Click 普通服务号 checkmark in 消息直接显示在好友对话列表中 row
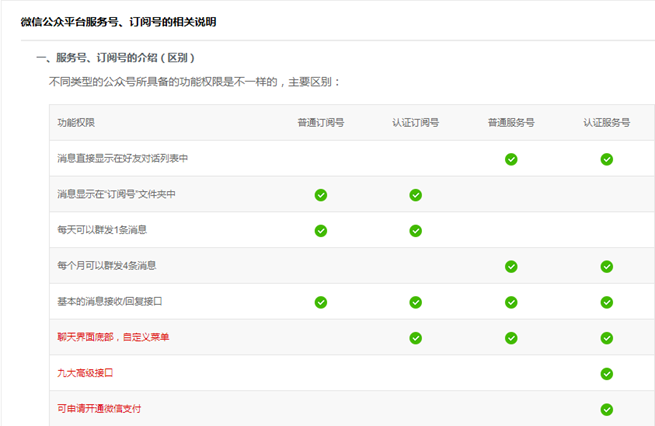The height and width of the screenshot is (426, 655). pos(511,159)
